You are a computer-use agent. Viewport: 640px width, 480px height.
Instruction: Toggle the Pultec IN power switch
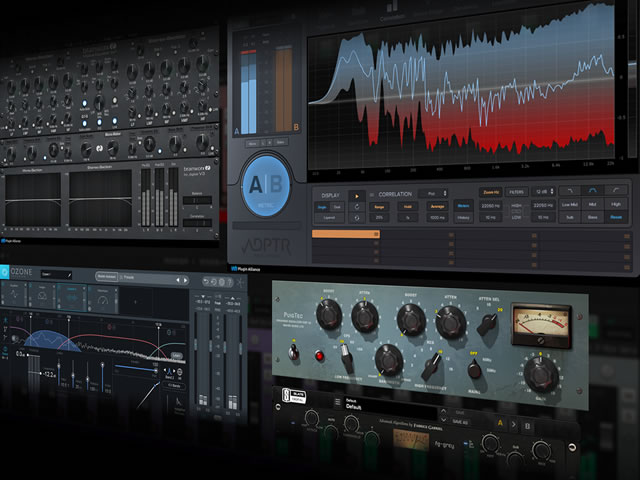click(293, 351)
